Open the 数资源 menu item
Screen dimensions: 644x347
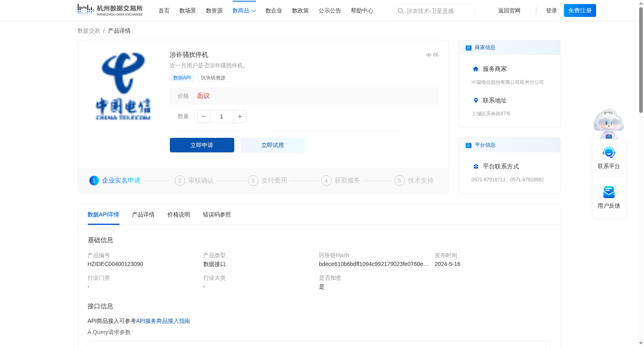(x=214, y=11)
